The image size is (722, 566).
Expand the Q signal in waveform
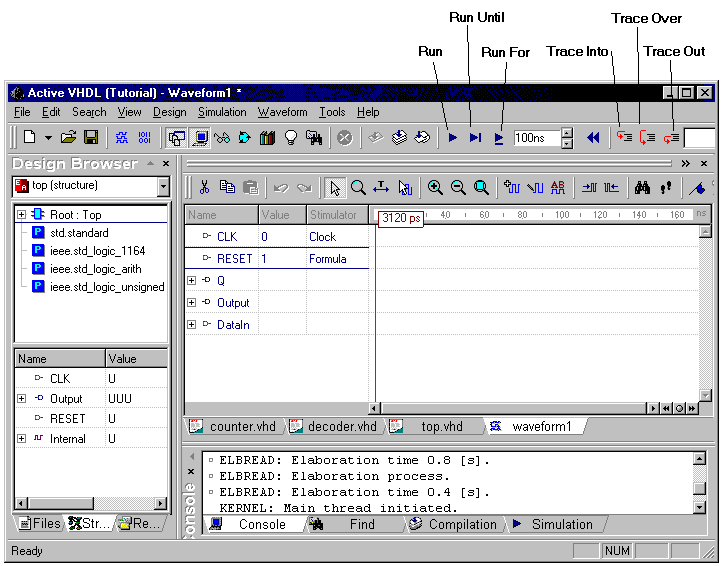tap(192, 281)
